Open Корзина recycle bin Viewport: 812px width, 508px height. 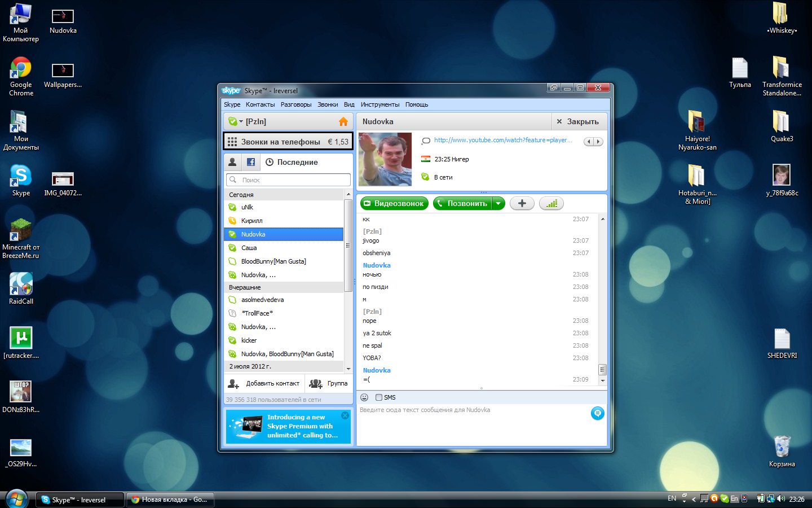tap(782, 452)
